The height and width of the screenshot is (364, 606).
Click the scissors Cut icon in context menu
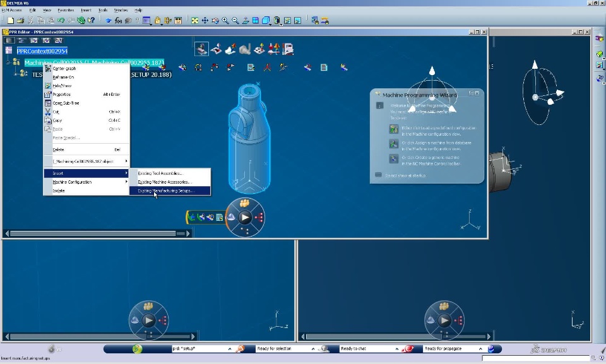pos(47,112)
